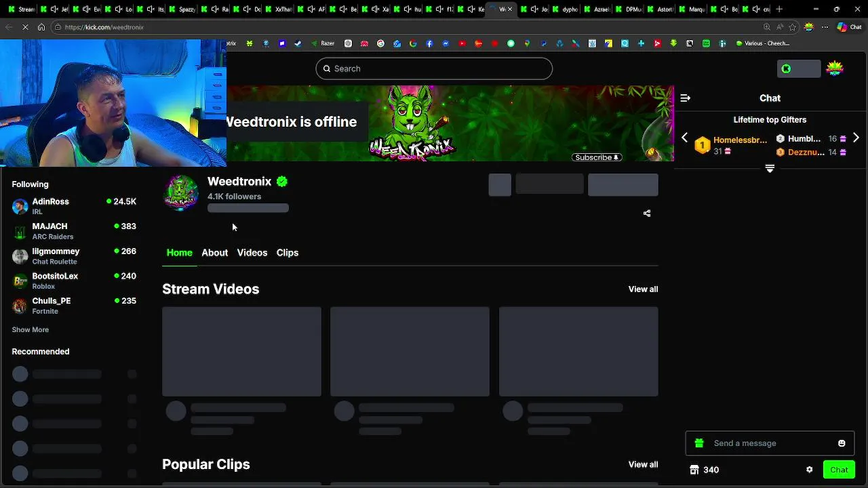Switch to the About channel tab
This screenshot has height=488, width=868.
click(x=214, y=253)
